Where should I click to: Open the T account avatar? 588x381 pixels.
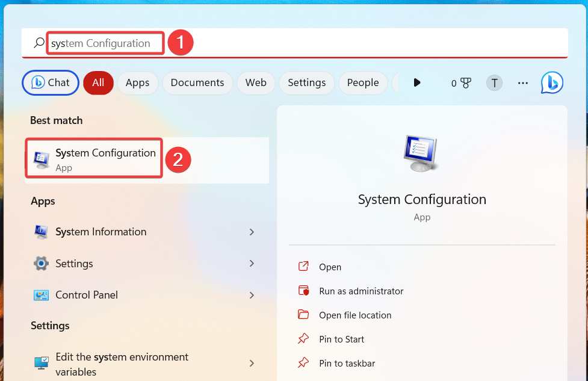coord(494,83)
